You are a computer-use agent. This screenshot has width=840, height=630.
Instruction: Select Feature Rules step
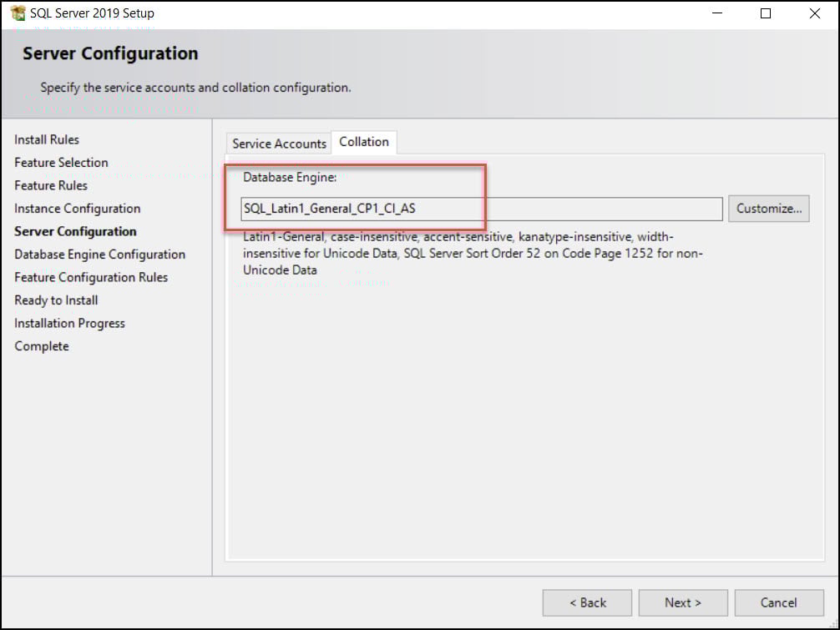(x=51, y=186)
